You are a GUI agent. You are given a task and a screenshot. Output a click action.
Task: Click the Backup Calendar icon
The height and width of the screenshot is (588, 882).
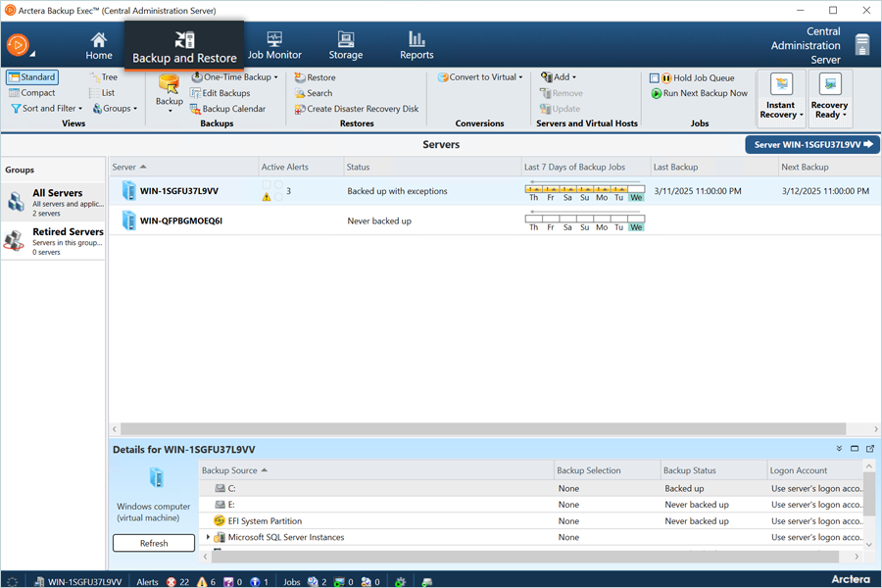point(195,109)
